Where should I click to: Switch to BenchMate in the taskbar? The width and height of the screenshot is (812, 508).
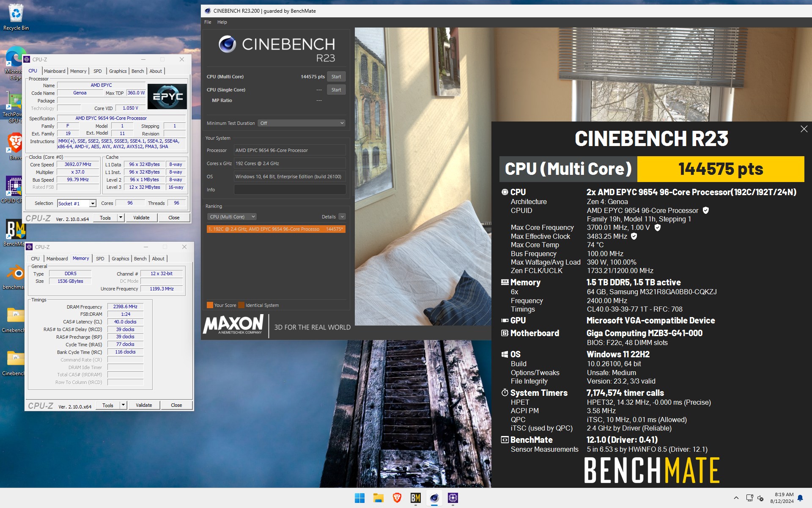[x=415, y=498]
